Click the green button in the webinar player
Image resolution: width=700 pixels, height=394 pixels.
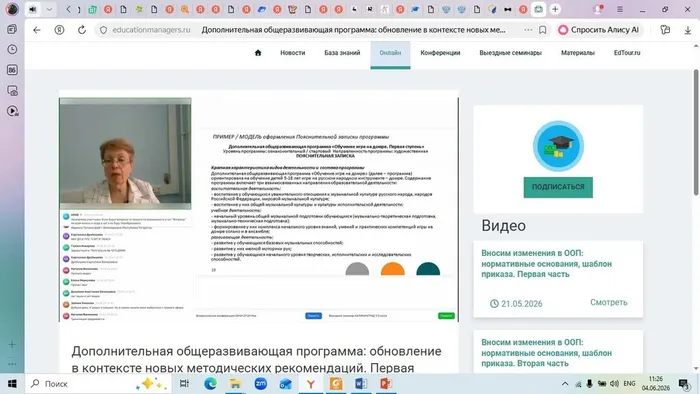pyautogui.click(x=446, y=316)
